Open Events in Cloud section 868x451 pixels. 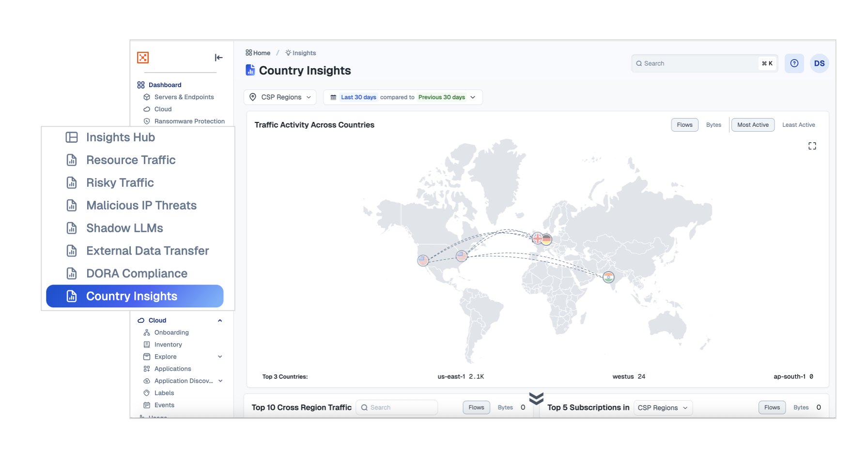tap(164, 406)
